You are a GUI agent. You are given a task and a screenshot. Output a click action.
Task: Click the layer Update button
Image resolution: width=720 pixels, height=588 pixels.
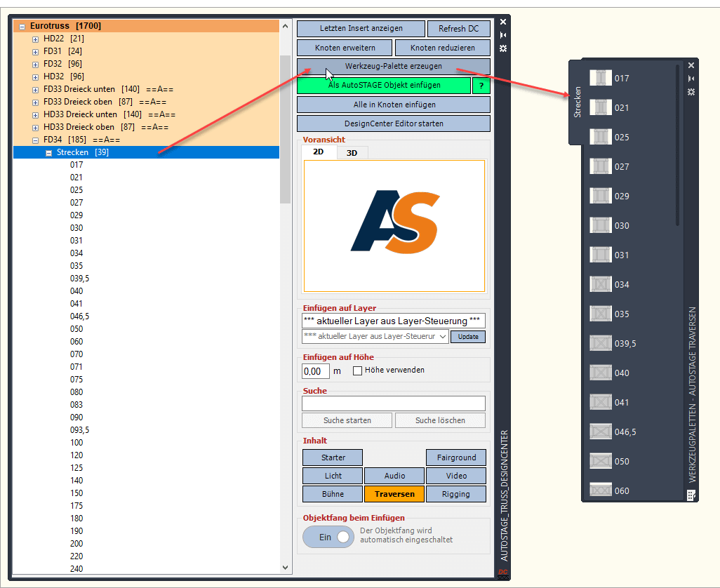pyautogui.click(x=468, y=337)
